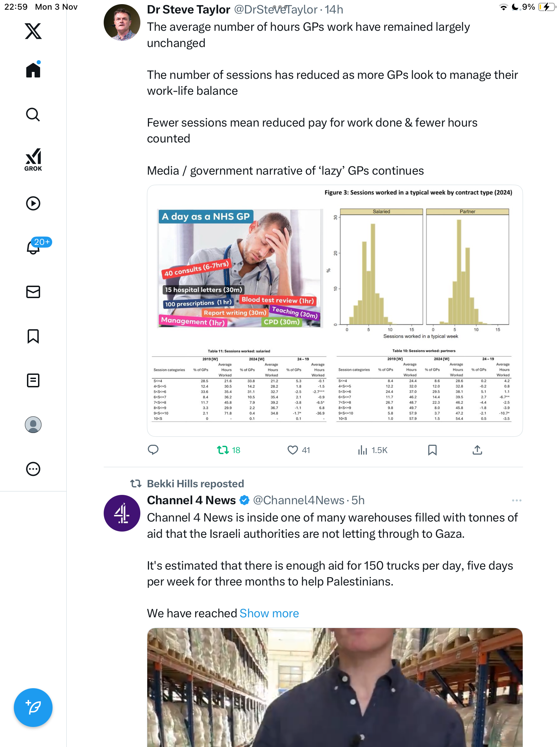Viewport: 560px width, 747px height.
Task: Click the compose new post button
Action: point(33,708)
